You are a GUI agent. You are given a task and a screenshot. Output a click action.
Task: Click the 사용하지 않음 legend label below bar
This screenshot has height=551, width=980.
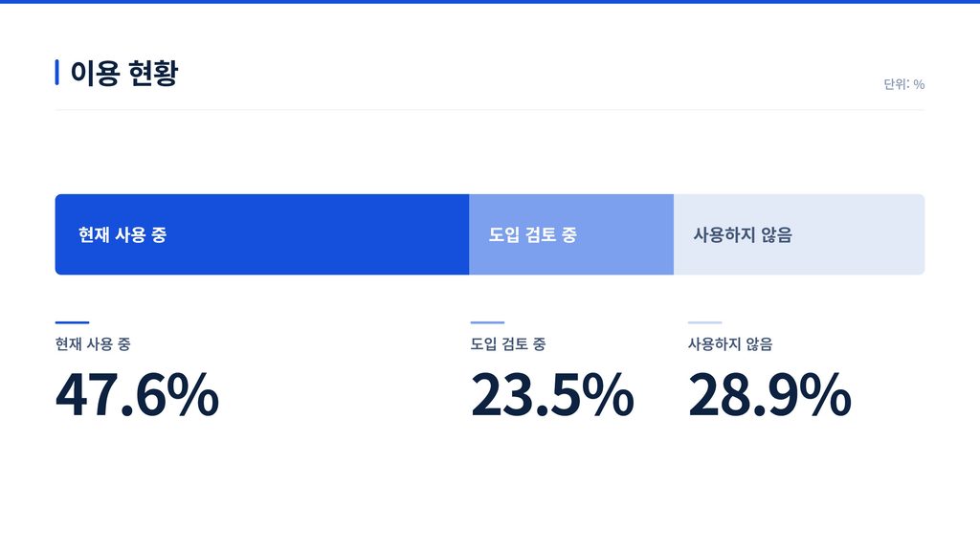730,344
